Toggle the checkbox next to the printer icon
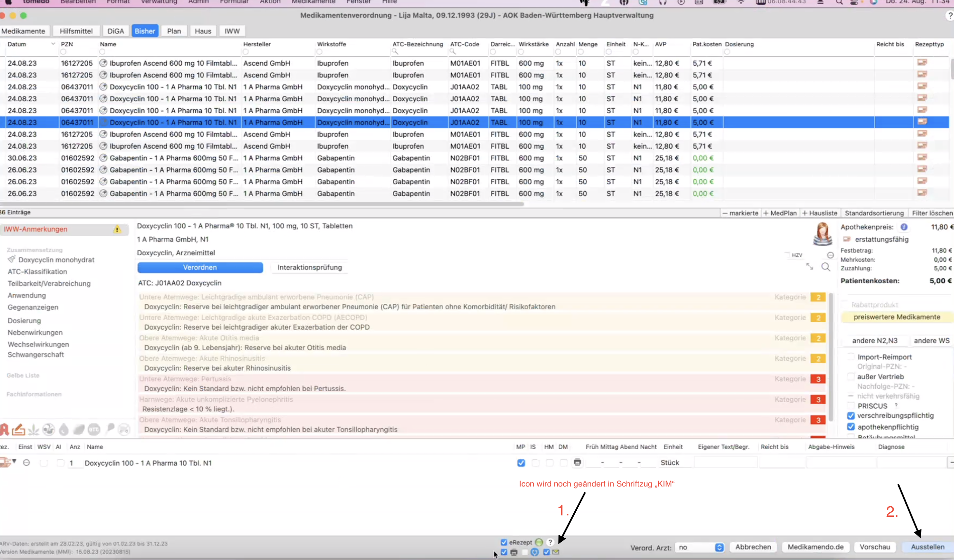 click(x=504, y=552)
